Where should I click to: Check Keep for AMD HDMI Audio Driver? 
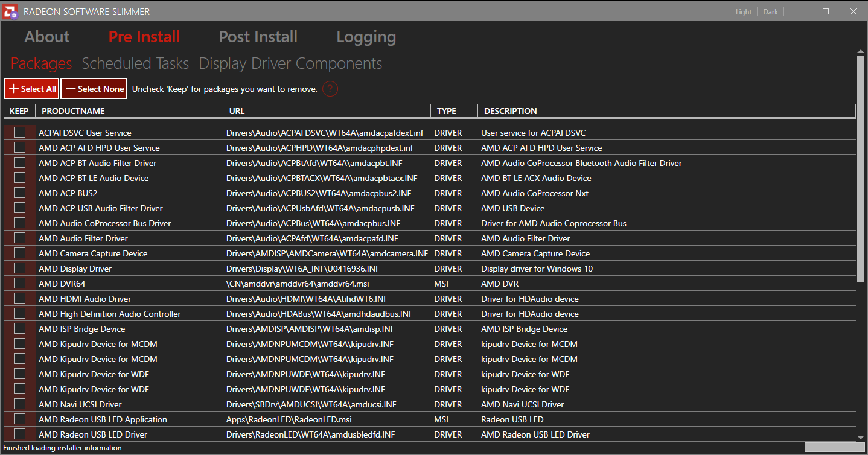tap(20, 298)
